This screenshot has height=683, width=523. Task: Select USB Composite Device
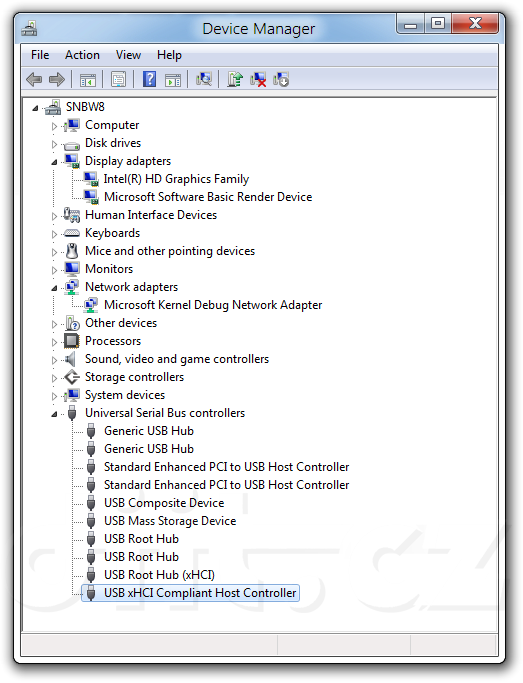coord(164,503)
